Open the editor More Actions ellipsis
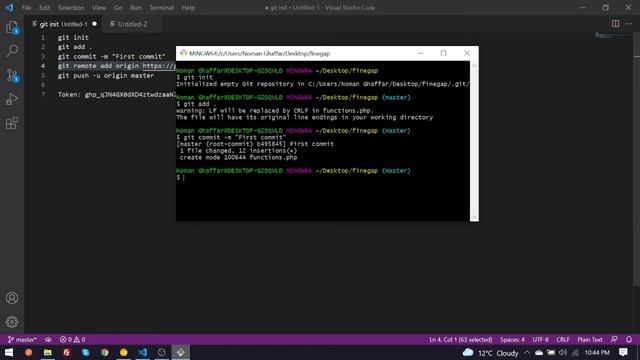This screenshot has height=360, width=640. [x=629, y=24]
